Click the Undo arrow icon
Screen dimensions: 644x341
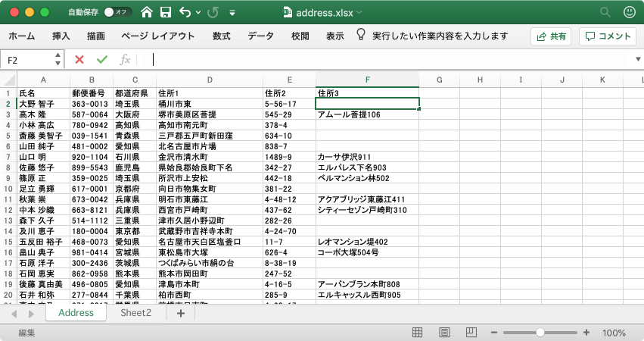tap(185, 13)
